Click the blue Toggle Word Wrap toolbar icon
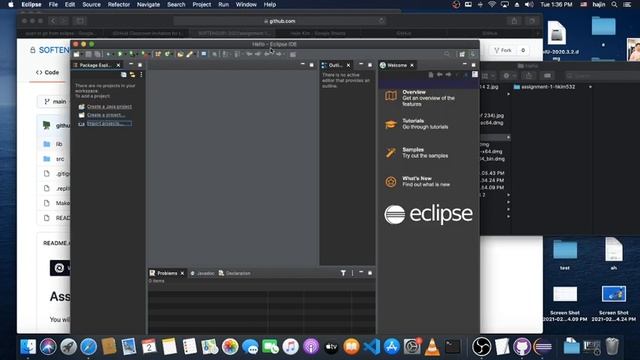 click(x=204, y=54)
